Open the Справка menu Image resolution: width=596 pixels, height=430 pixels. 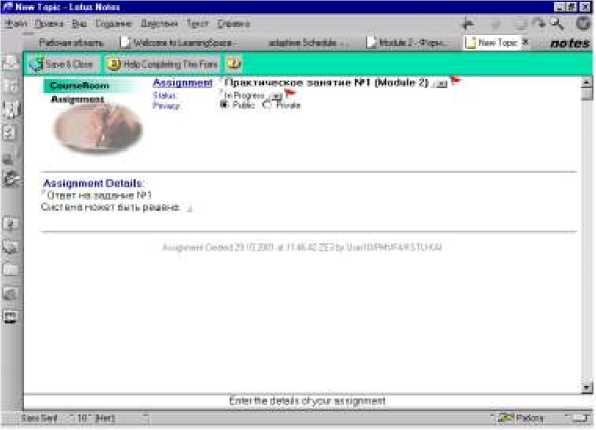pos(233,24)
